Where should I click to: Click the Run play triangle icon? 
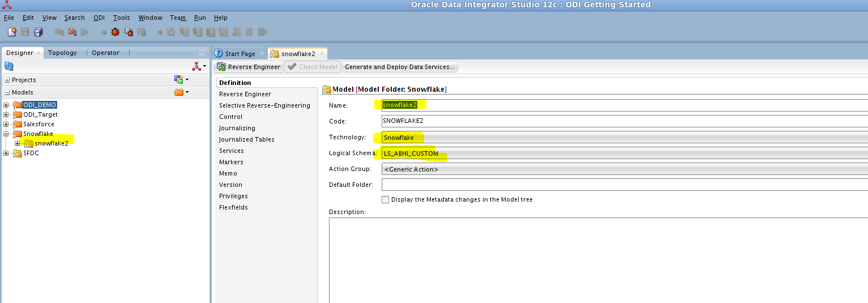(85, 32)
